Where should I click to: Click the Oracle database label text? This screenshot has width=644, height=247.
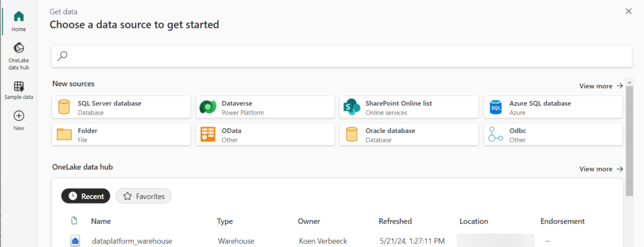(390, 131)
